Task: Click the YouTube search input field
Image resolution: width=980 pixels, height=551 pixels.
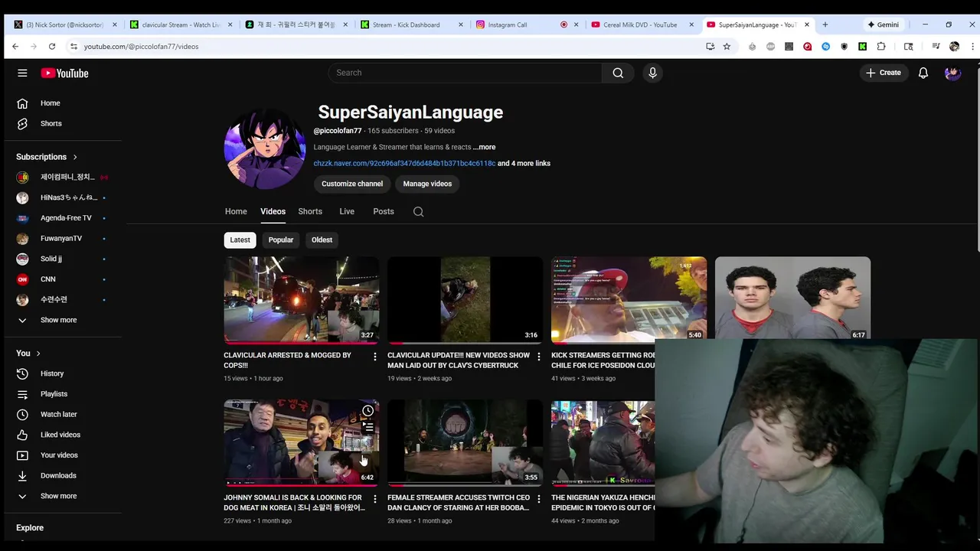Action: pyautogui.click(x=465, y=73)
